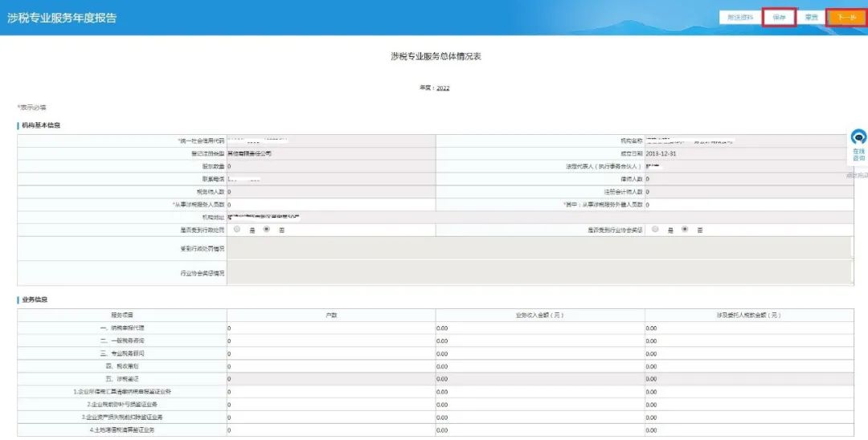
Task: Click the 法定代表人 field
Action: pyautogui.click(x=749, y=166)
